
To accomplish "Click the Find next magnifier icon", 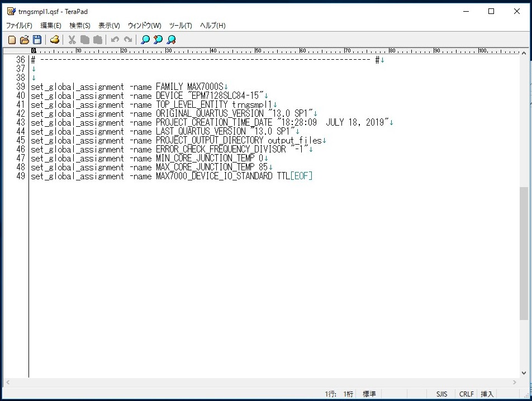I will 171,40.
